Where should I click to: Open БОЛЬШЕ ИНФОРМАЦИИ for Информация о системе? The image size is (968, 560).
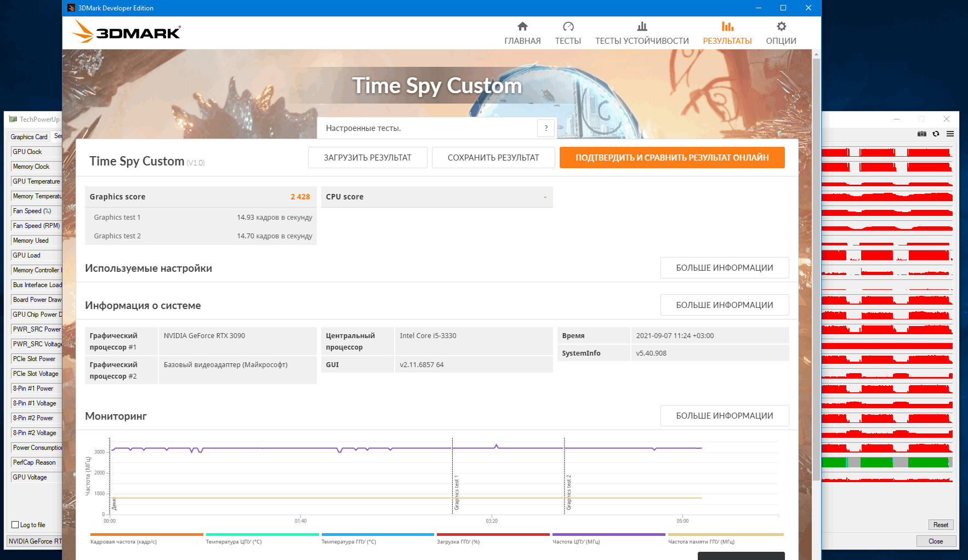tap(725, 305)
